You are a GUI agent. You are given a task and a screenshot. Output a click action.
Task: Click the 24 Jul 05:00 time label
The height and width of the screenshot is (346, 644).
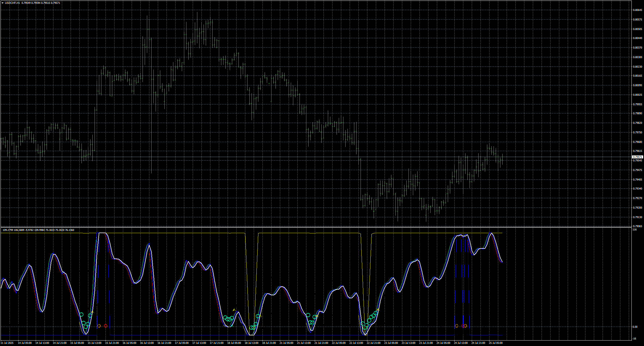(443, 343)
